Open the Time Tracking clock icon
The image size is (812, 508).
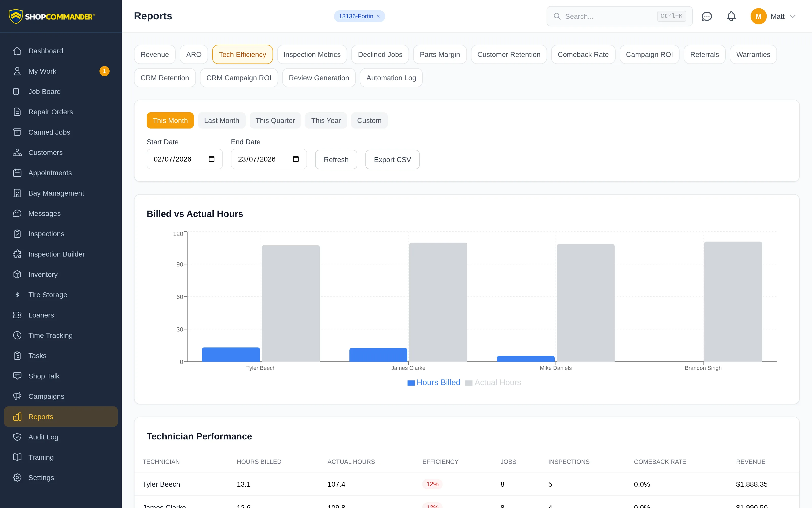(x=17, y=335)
